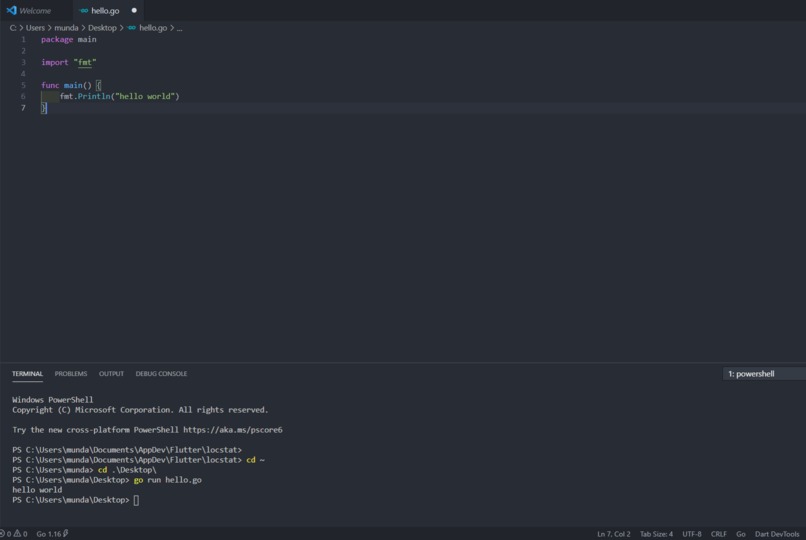Click line number 1 in the gutter

click(23, 40)
